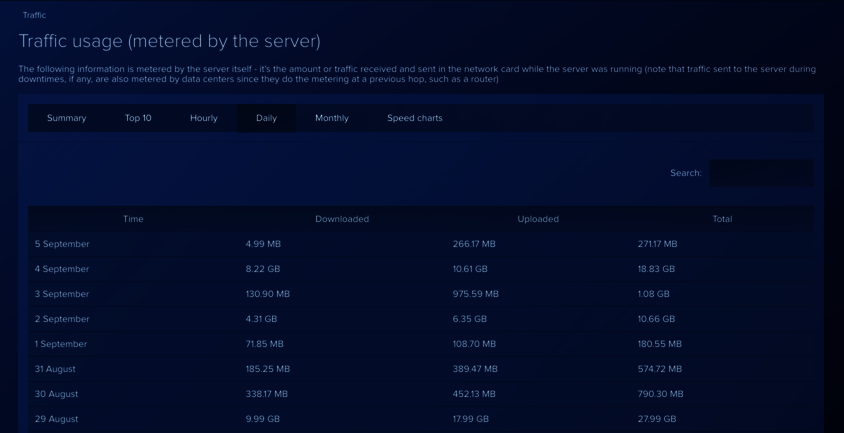Select the 3 September row
This screenshot has width=844, height=433.
(62, 294)
